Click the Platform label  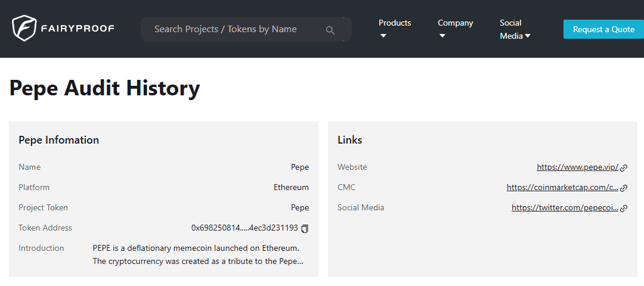(34, 188)
